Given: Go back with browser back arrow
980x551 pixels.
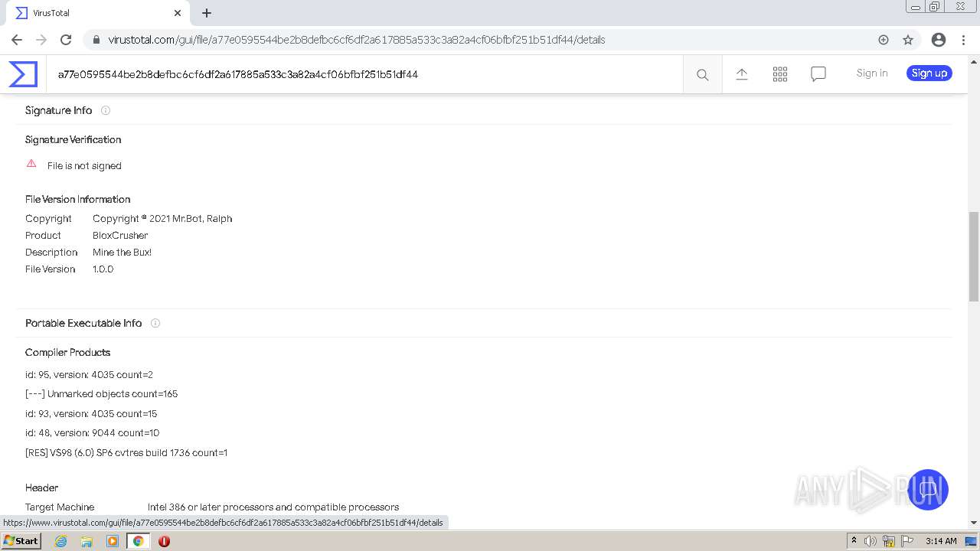Looking at the screenshot, I should coord(17,40).
